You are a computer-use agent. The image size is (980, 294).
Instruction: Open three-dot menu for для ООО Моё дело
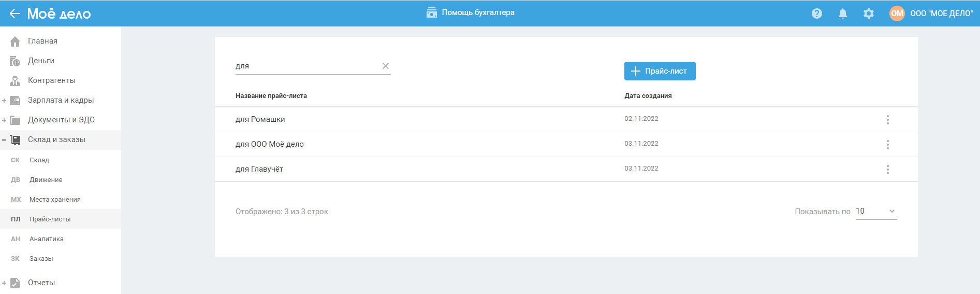pos(888,145)
